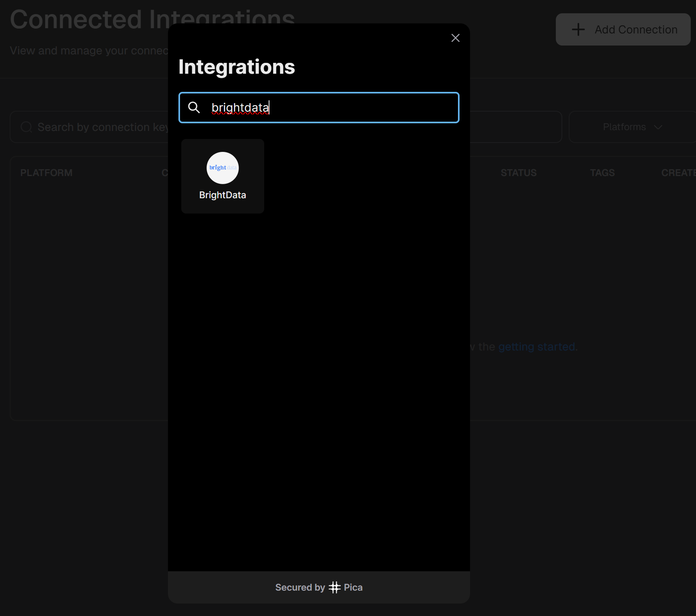Click the X icon to close the dialog
This screenshot has width=696, height=616.
455,38
